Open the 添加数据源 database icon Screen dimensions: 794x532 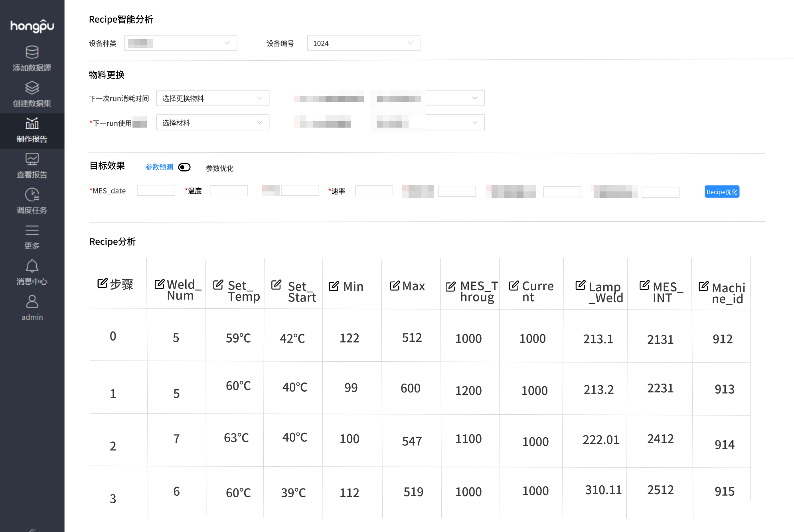tap(32, 53)
